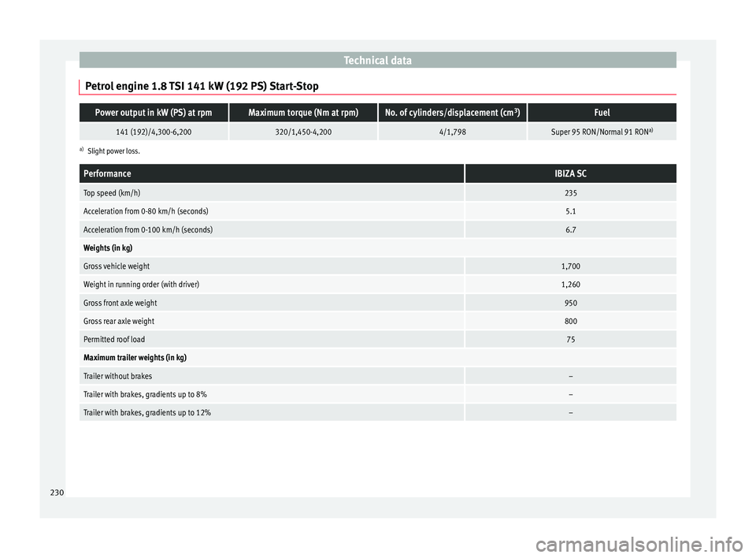Select the front axle value '950'
Image resolution: width=756 pixels, height=558 pixels.
click(570, 303)
